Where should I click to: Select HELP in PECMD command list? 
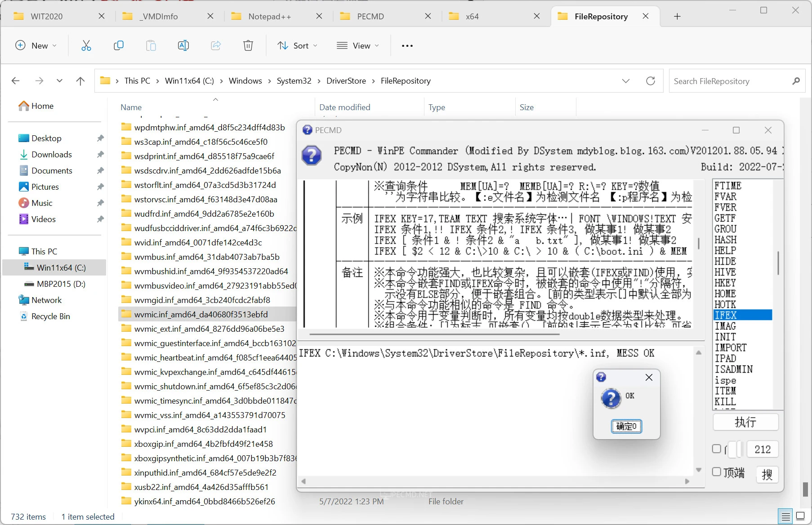(742, 250)
